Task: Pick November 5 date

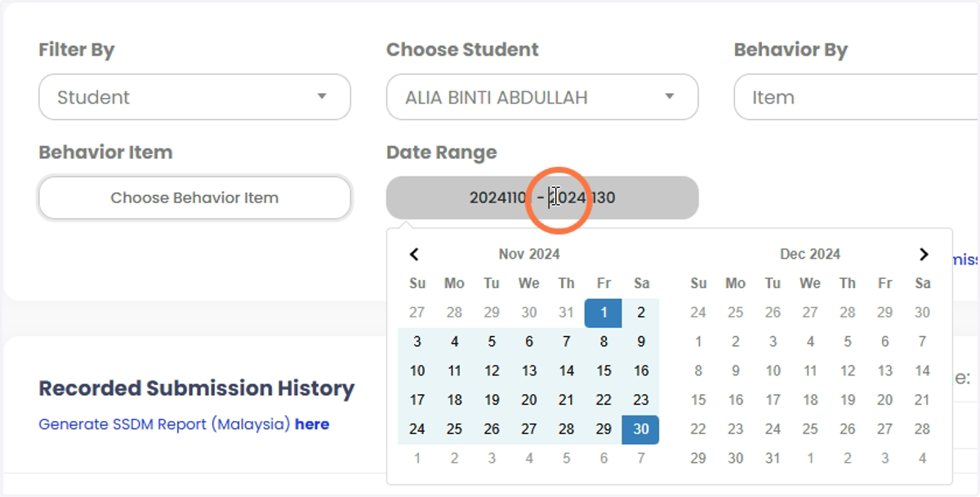Action: click(x=492, y=342)
